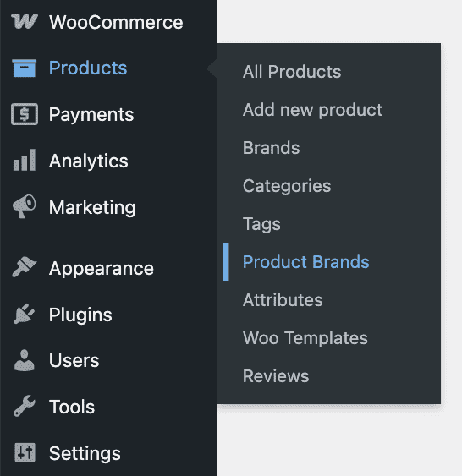Screen dimensions: 462x476
Task: Click the Plugins plug icon
Action: coord(25,314)
